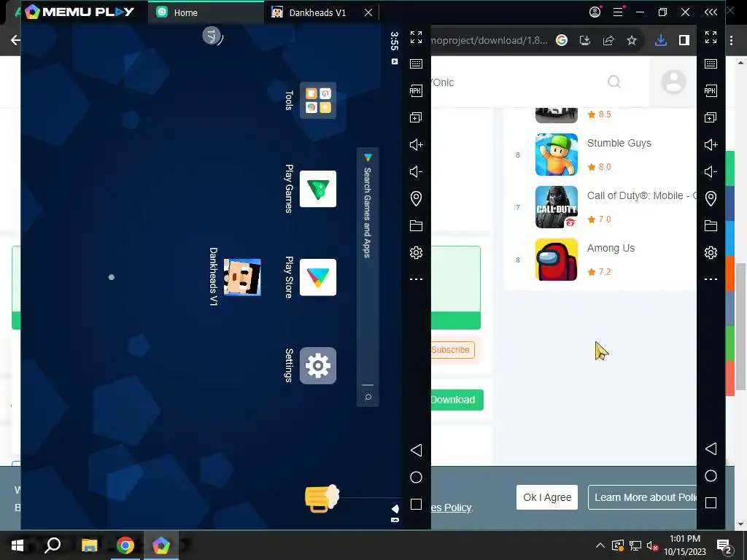The width and height of the screenshot is (747, 560).
Task: Accept cookies with Ok I Agree
Action: click(547, 497)
